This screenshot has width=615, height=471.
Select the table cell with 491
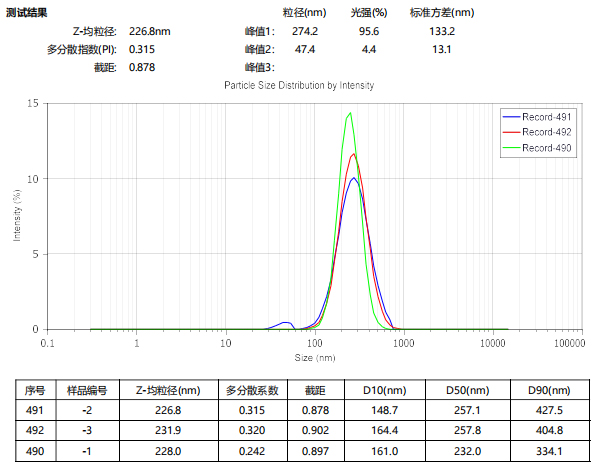36,410
